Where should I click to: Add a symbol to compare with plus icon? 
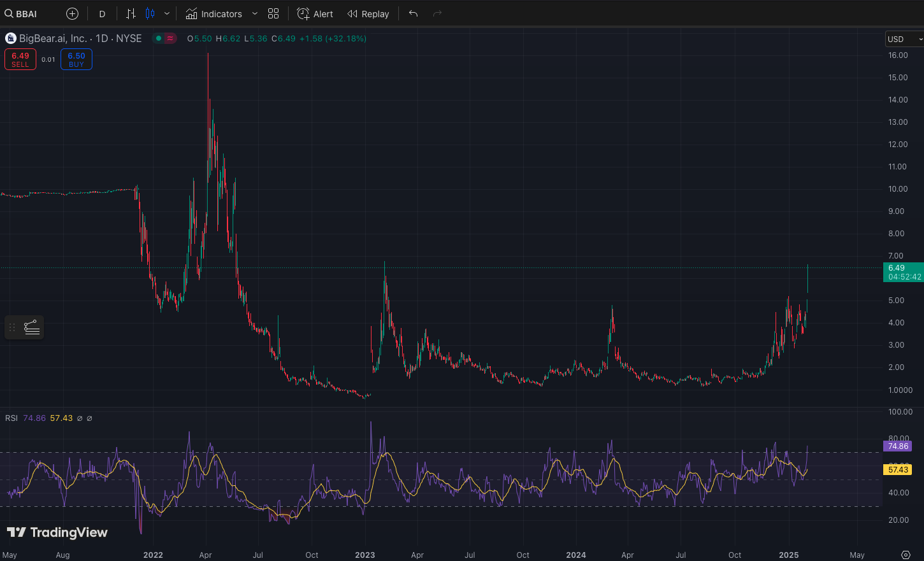tap(73, 13)
